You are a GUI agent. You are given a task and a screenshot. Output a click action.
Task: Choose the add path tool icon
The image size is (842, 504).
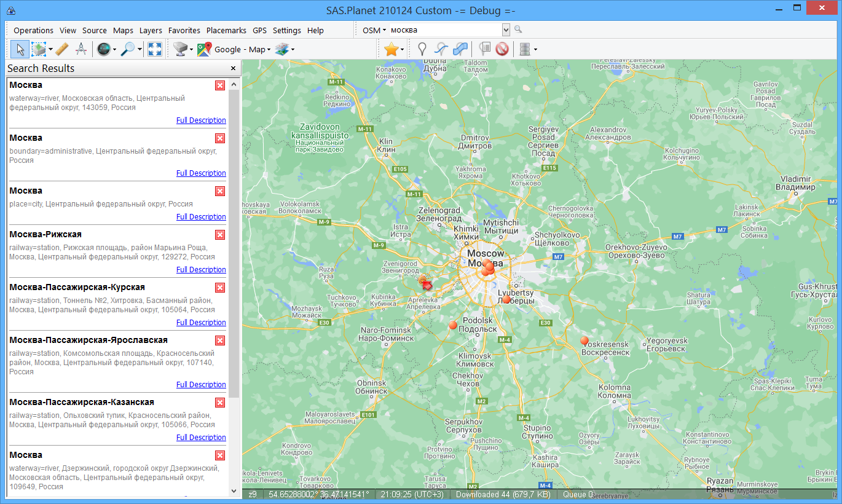click(440, 50)
